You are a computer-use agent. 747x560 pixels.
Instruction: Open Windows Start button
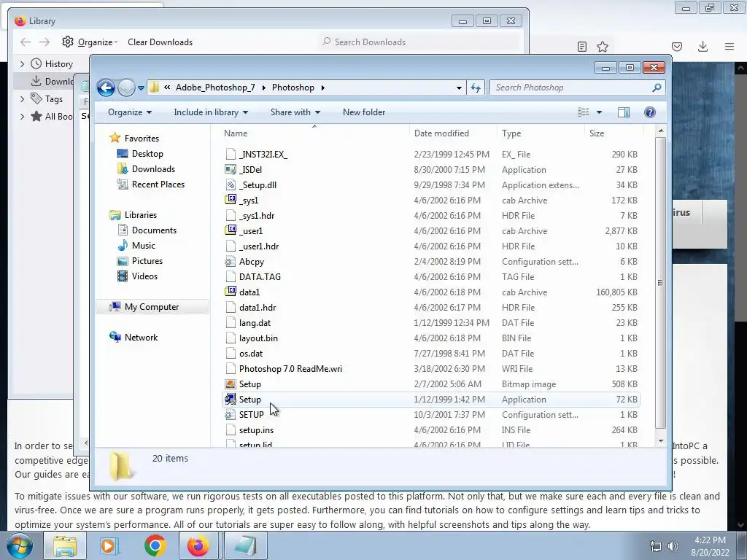click(19, 545)
